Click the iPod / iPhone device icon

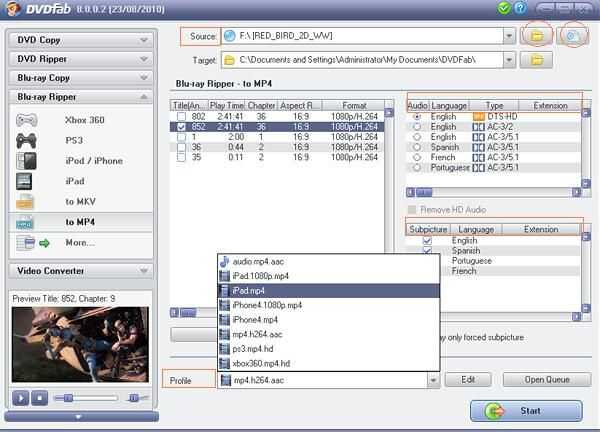click(26, 161)
